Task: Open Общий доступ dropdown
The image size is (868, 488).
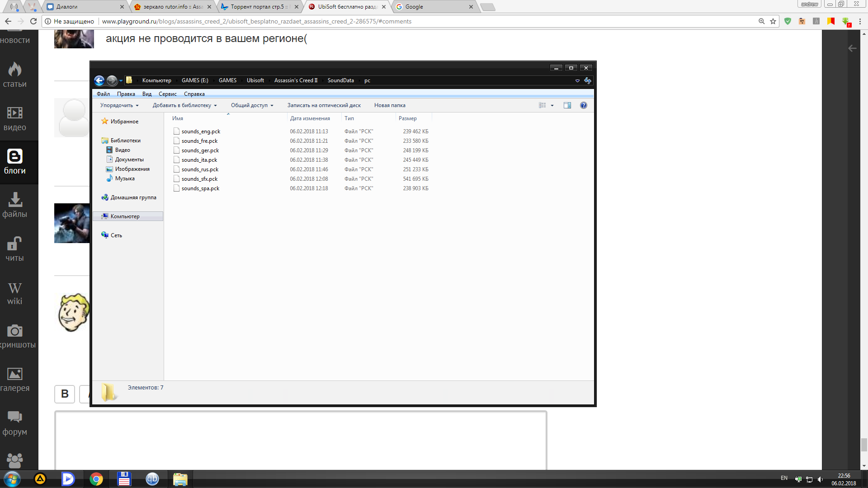Action: click(x=252, y=105)
